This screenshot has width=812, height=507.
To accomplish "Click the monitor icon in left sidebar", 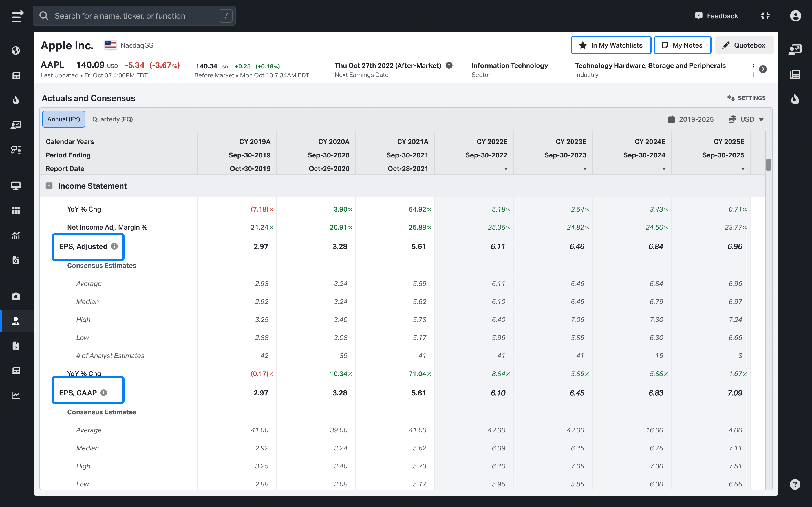I will [x=16, y=185].
